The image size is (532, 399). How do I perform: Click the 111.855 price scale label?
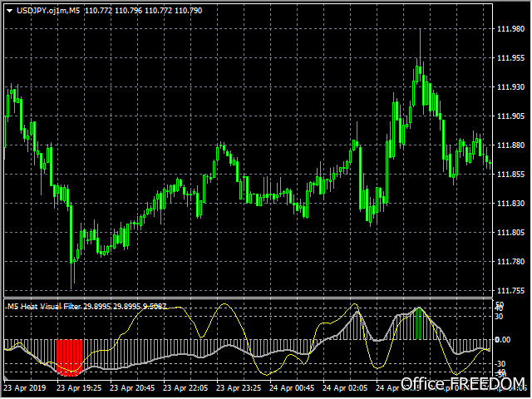coord(510,175)
